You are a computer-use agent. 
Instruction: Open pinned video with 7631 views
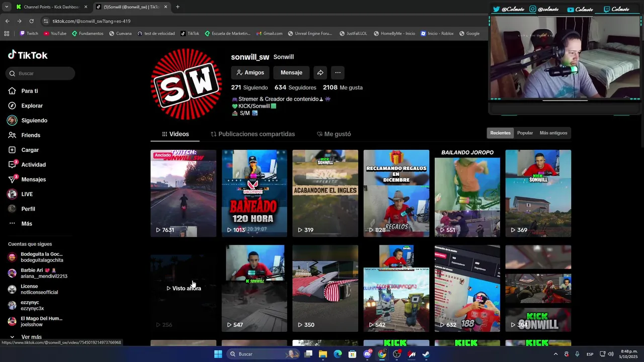(x=183, y=193)
